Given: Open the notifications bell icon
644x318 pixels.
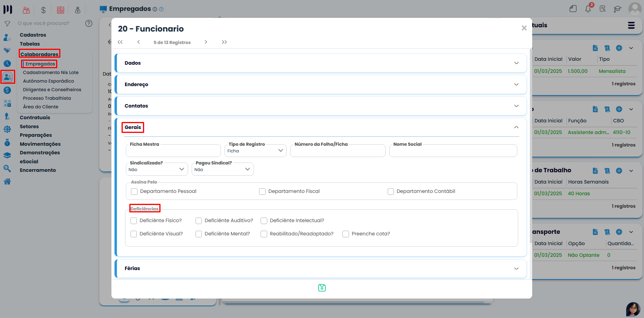Looking at the screenshot, I should (588, 9).
